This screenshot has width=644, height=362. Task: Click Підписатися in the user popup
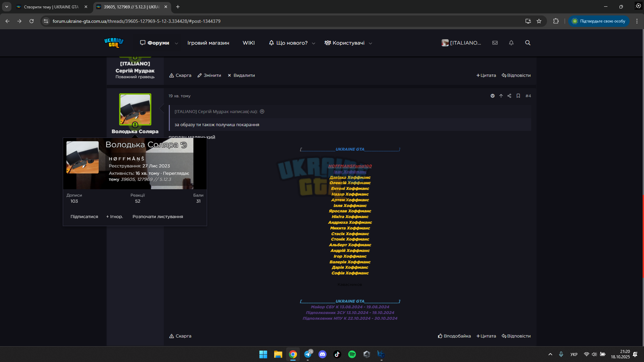pos(84,217)
